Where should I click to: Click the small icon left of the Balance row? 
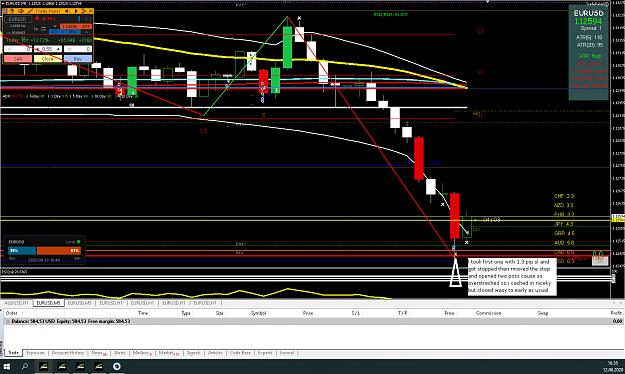(x=8, y=321)
